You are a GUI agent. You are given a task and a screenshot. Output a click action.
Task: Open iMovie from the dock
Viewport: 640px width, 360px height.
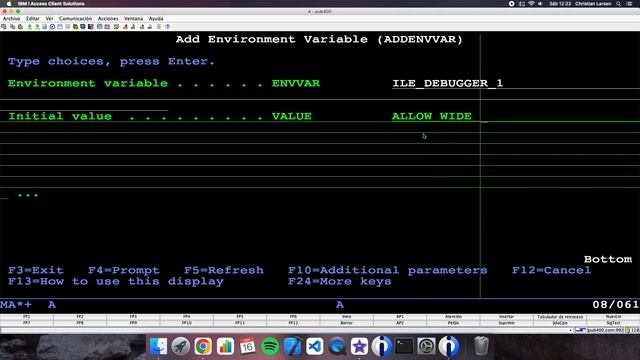[x=359, y=347]
